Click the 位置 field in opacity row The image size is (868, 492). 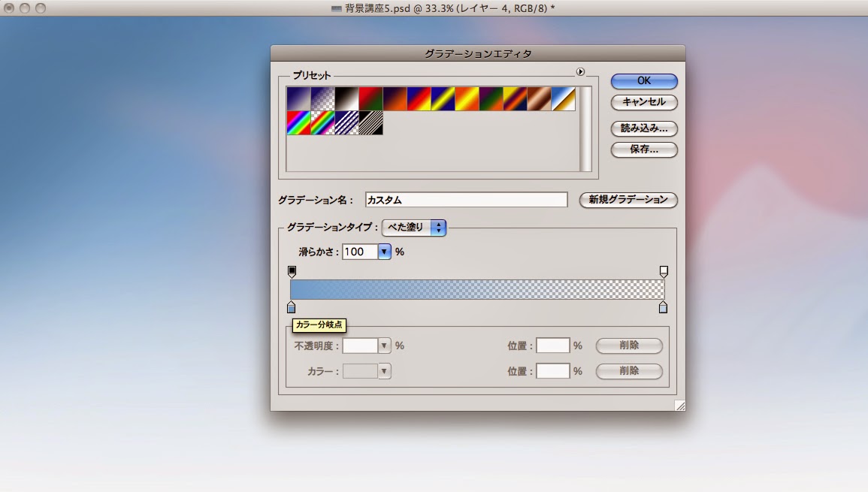[552, 346]
